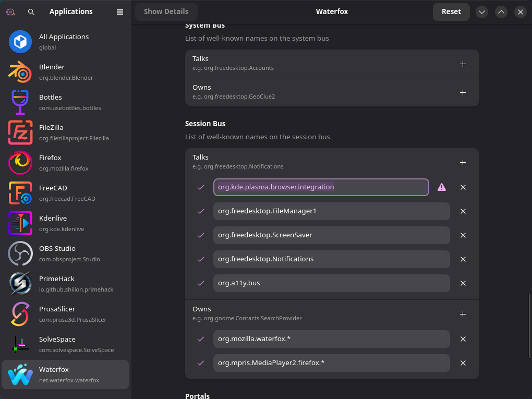Reset Waterfox permissions with Reset button
532x399 pixels.
pyautogui.click(x=451, y=12)
